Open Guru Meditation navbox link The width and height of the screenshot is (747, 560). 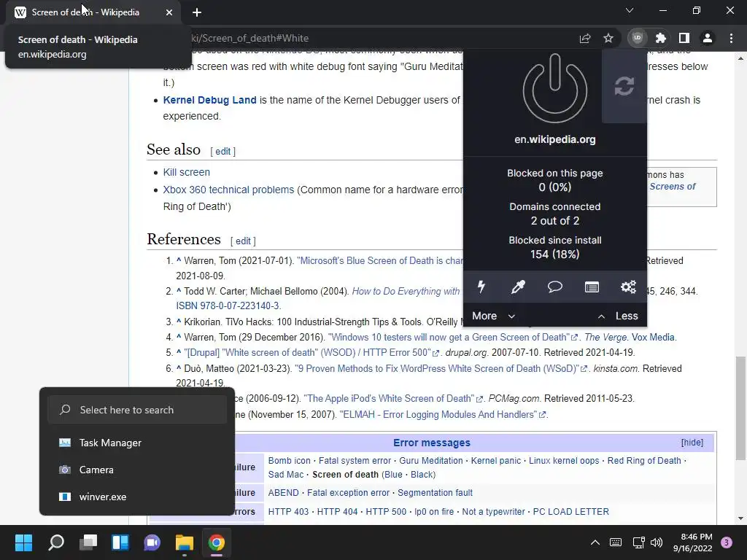[x=430, y=461]
